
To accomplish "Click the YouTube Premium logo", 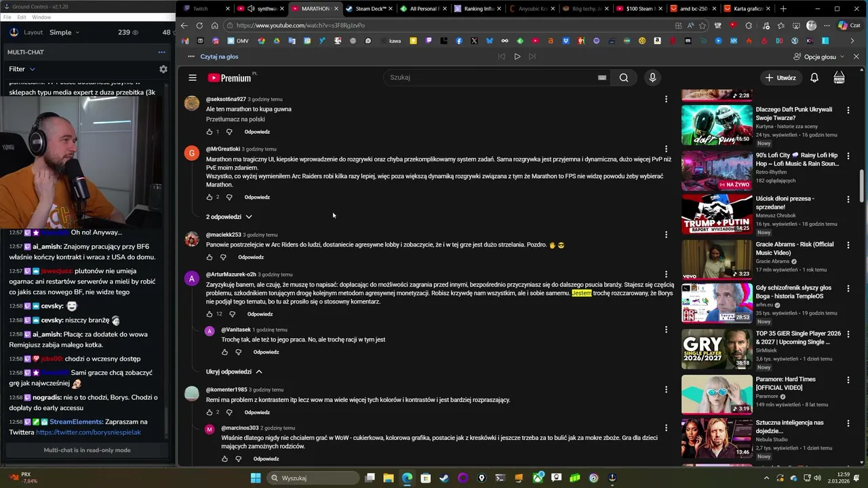I will pos(229,78).
